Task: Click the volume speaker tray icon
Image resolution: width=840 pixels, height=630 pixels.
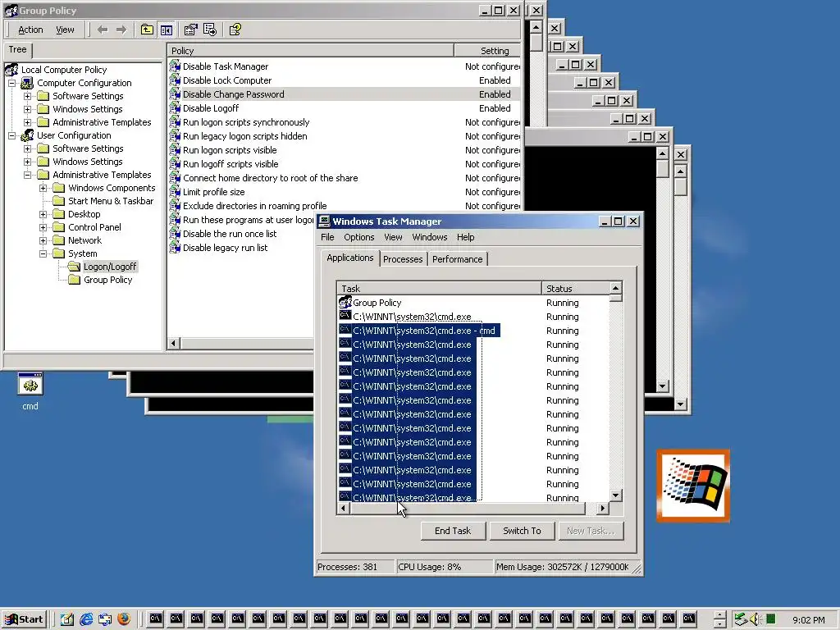Action: tap(756, 619)
